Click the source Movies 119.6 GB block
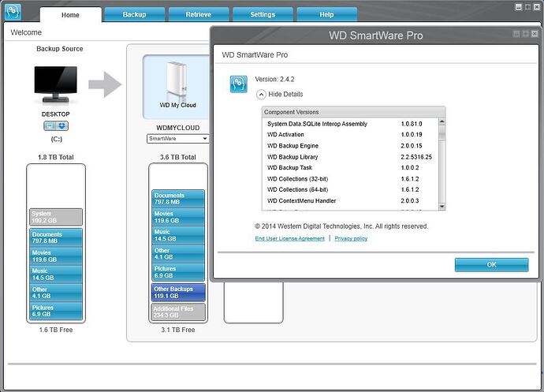544x392 pixels. coord(56,256)
